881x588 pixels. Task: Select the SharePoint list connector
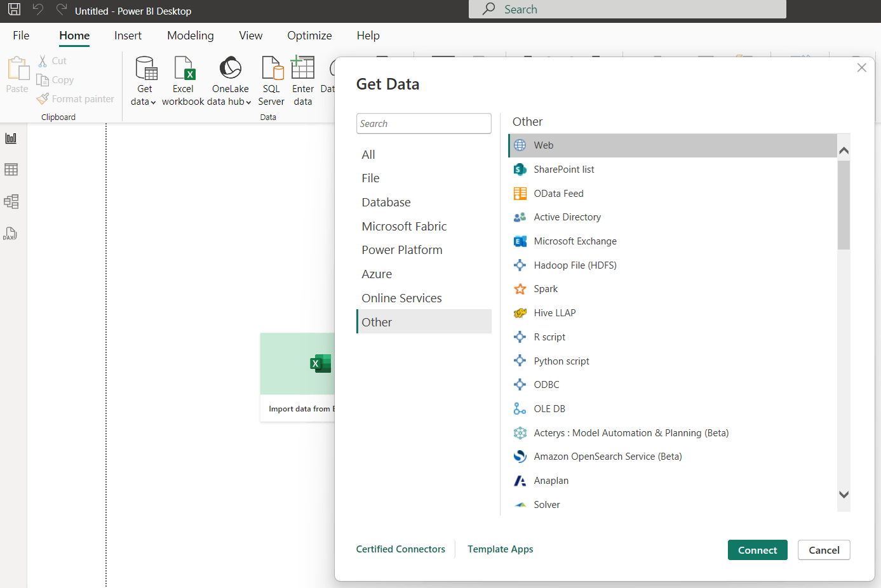click(563, 169)
